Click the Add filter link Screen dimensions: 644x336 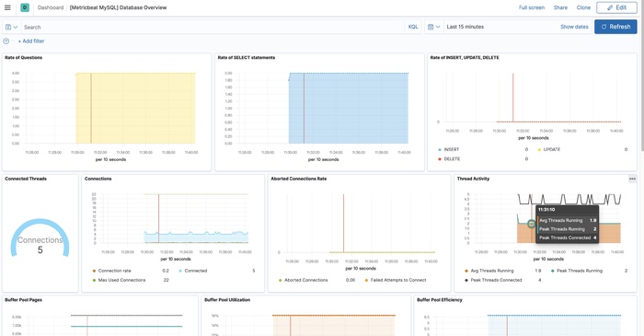pos(31,41)
